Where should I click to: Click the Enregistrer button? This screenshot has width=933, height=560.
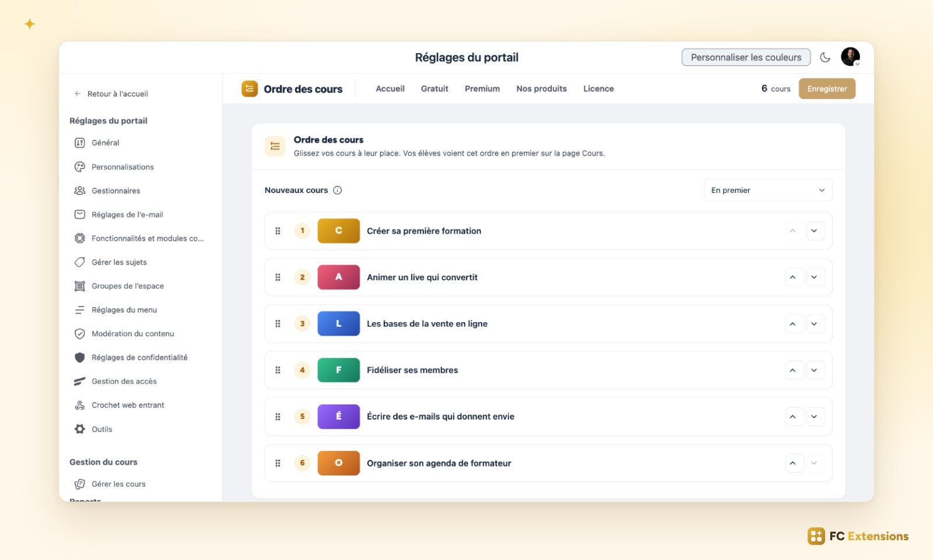pos(827,89)
